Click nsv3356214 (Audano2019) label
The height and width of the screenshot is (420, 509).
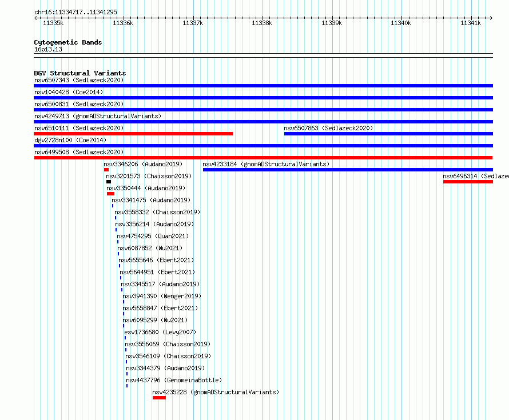[x=154, y=224]
